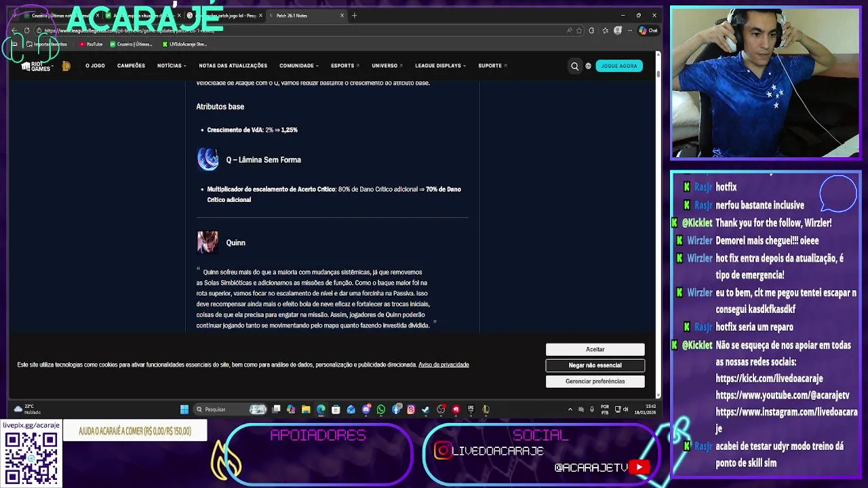Click the https://kick.com/livedoacaraje chat link

tap(769, 378)
